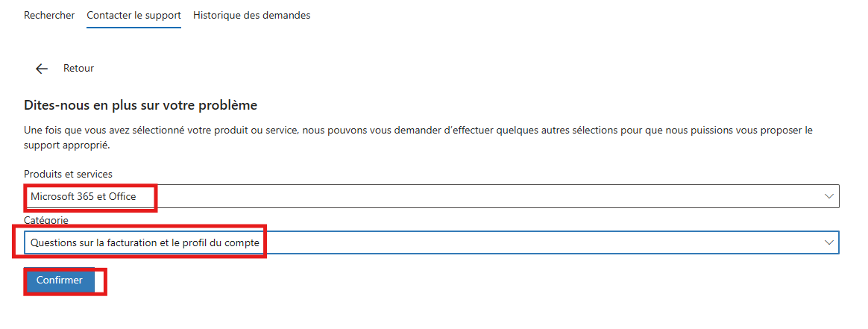Go back using the left arrow icon

pyautogui.click(x=42, y=69)
